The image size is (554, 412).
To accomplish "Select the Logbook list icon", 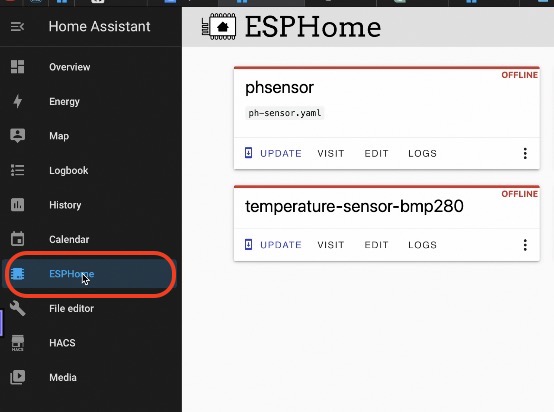I will point(17,170).
